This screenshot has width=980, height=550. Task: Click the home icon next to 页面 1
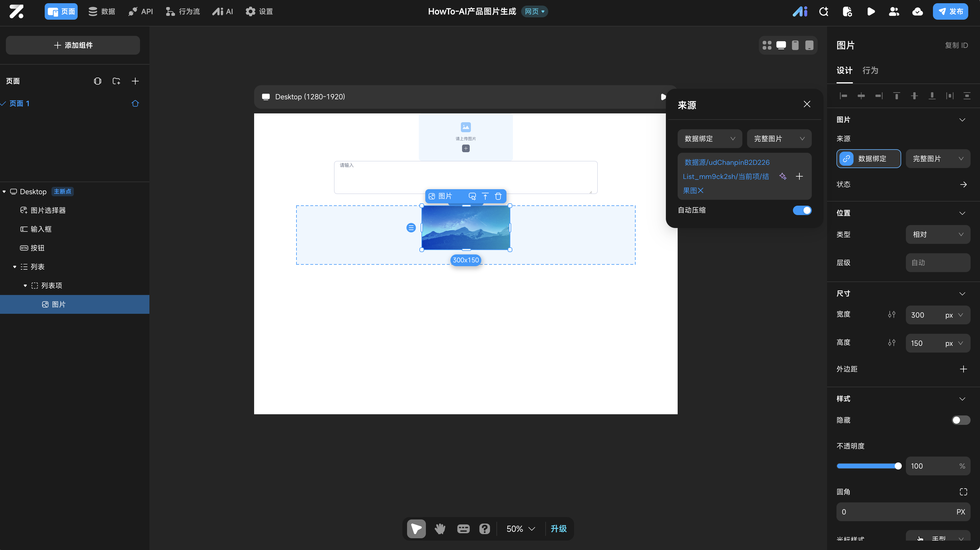[135, 103]
